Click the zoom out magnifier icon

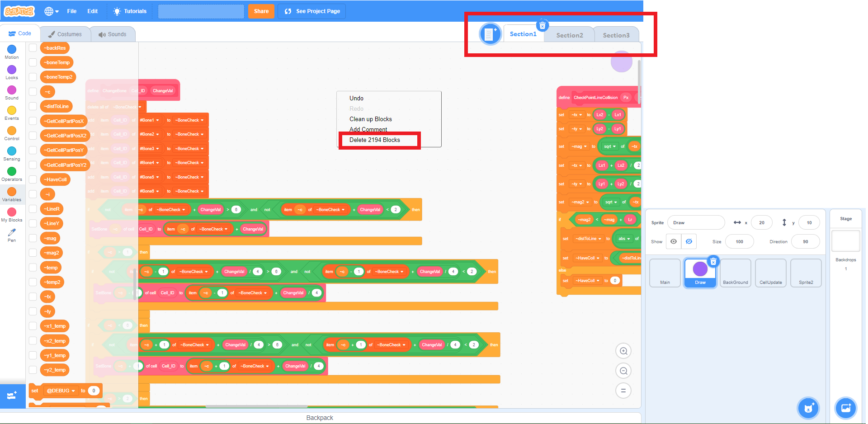623,371
